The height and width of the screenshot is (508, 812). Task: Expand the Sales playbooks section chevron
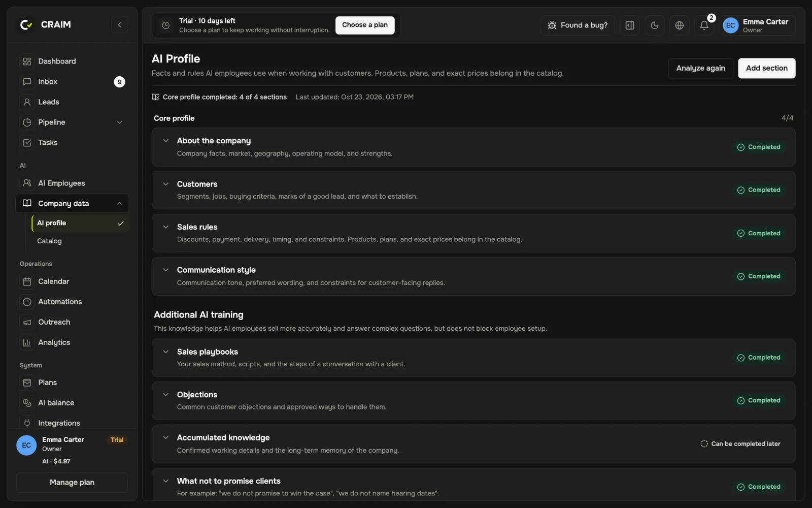[165, 352]
